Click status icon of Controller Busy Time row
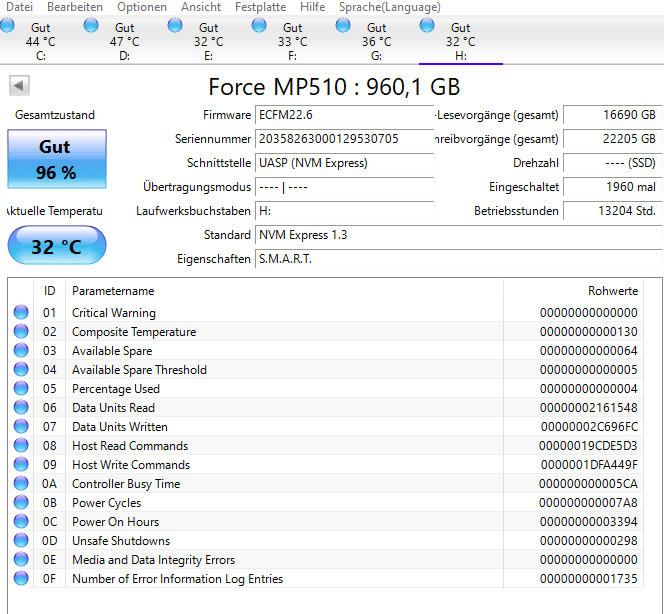The height and width of the screenshot is (614, 664). click(x=21, y=483)
